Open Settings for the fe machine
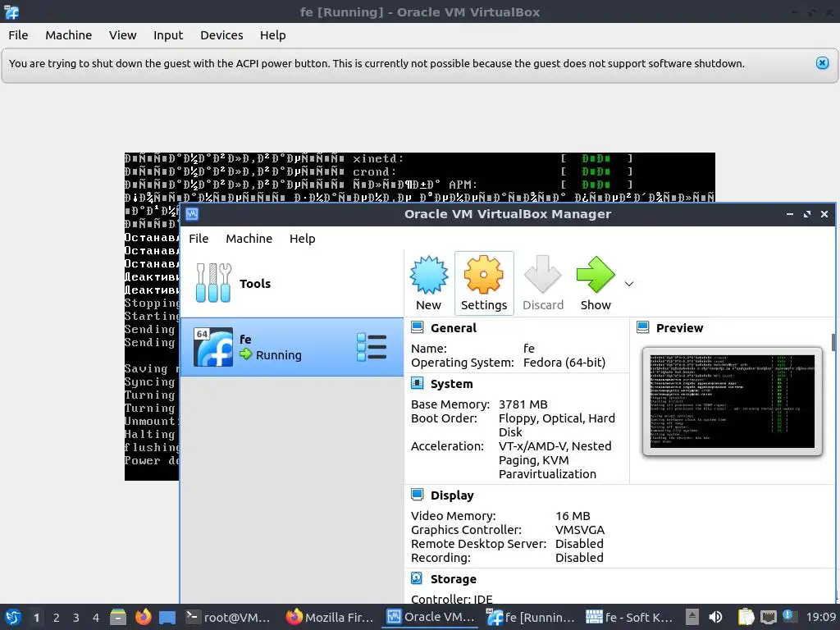Image resolution: width=840 pixels, height=630 pixels. [x=484, y=283]
